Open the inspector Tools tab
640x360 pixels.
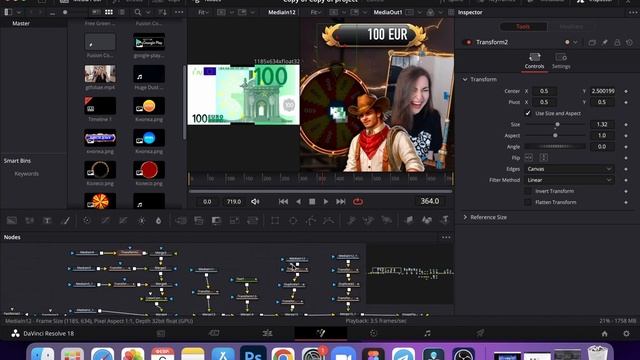click(523, 27)
